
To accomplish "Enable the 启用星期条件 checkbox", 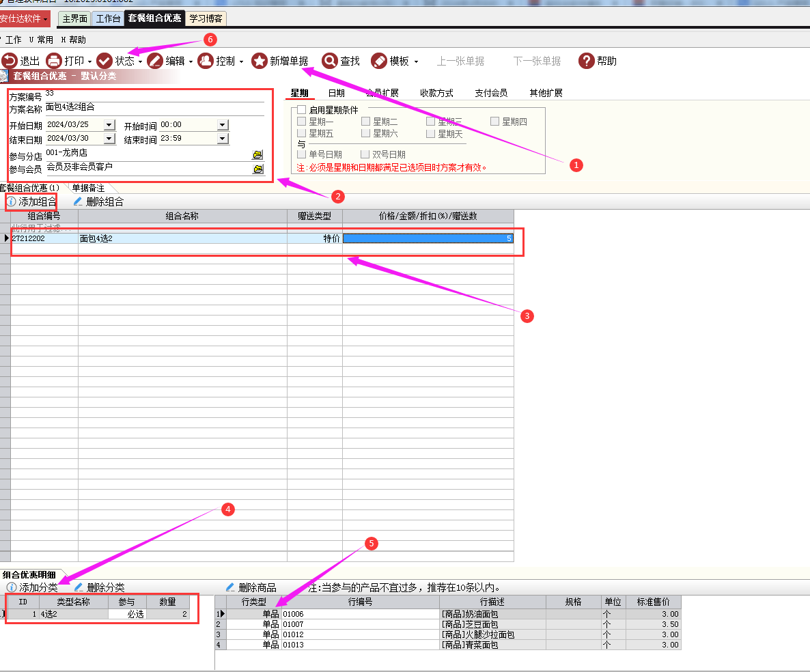I will tap(302, 110).
